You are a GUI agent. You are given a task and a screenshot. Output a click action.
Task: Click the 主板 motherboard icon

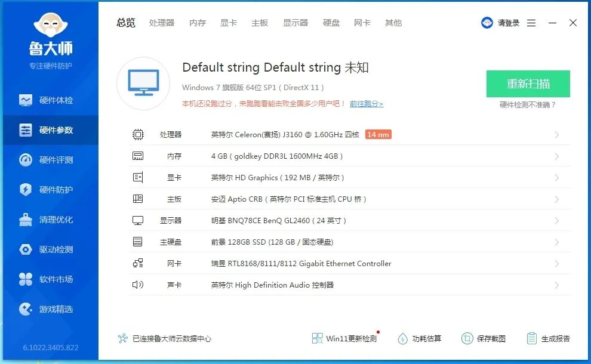(x=138, y=199)
